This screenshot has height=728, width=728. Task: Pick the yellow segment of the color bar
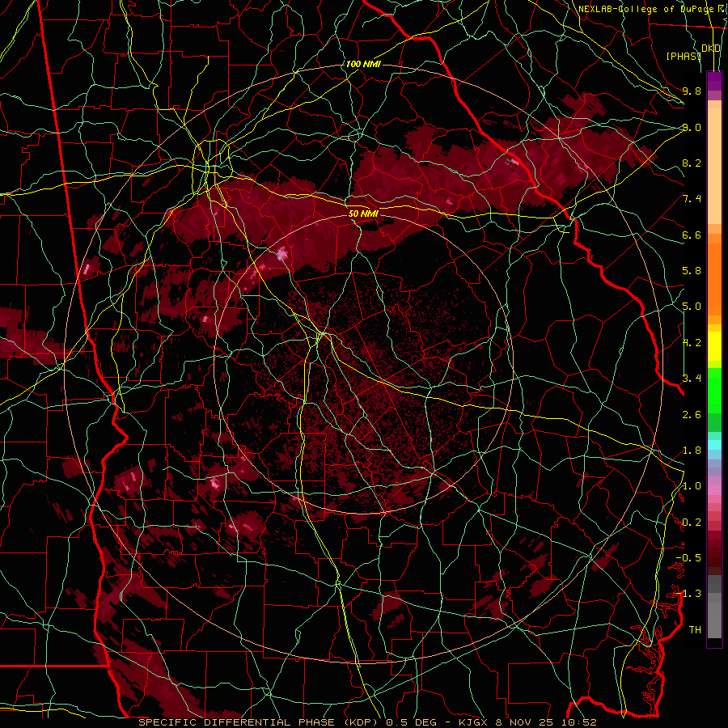coord(714,346)
